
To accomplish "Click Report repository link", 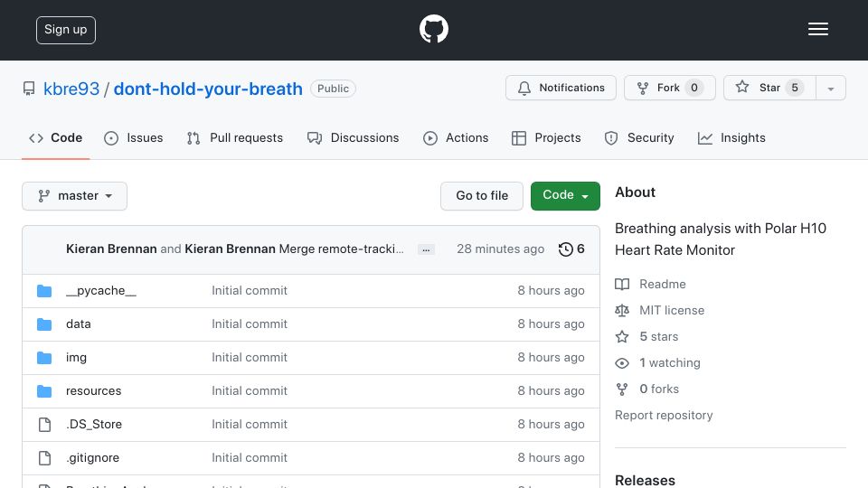I will click(x=664, y=416).
